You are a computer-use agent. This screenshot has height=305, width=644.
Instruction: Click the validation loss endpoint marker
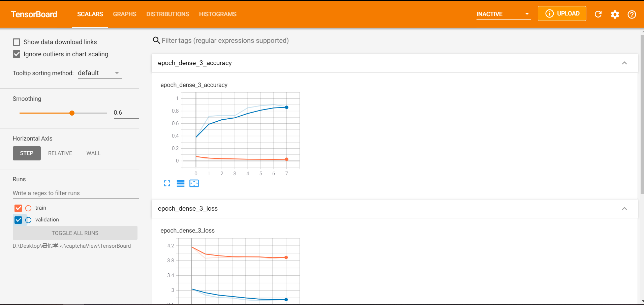point(286,300)
